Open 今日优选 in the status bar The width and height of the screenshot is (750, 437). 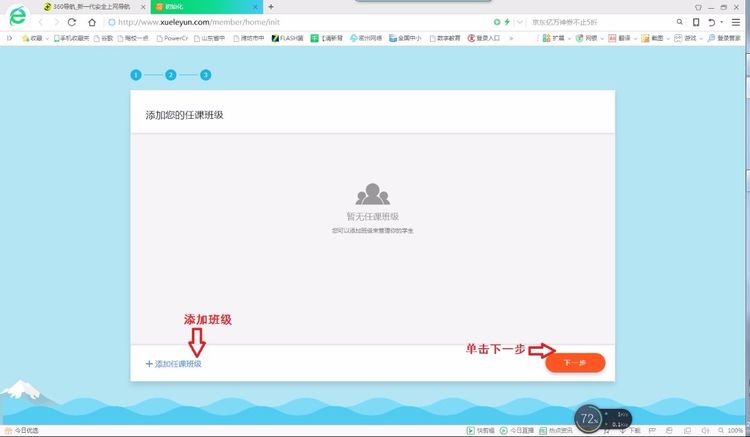tap(22, 431)
